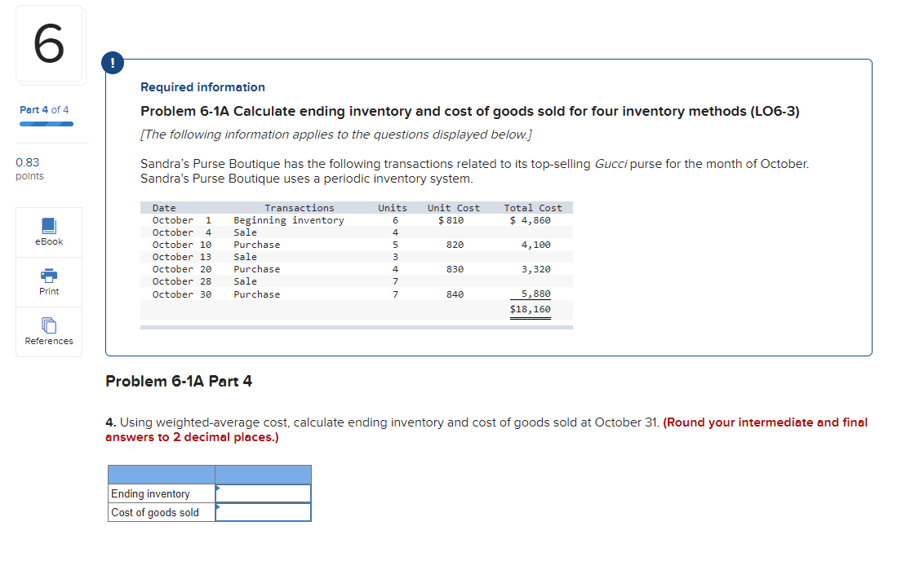
Task: Click the table horizontal scrollbar
Action: [x=357, y=328]
